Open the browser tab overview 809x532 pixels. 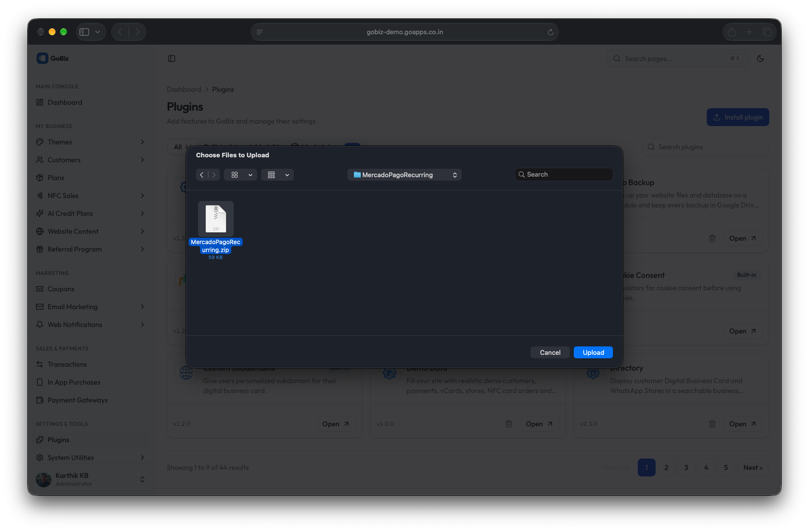(x=767, y=32)
